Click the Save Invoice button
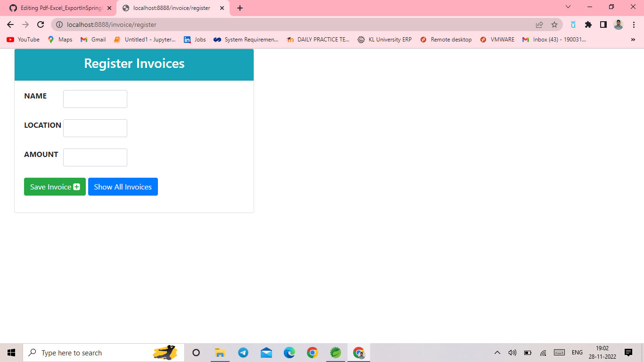Image resolution: width=644 pixels, height=362 pixels. pyautogui.click(x=55, y=187)
